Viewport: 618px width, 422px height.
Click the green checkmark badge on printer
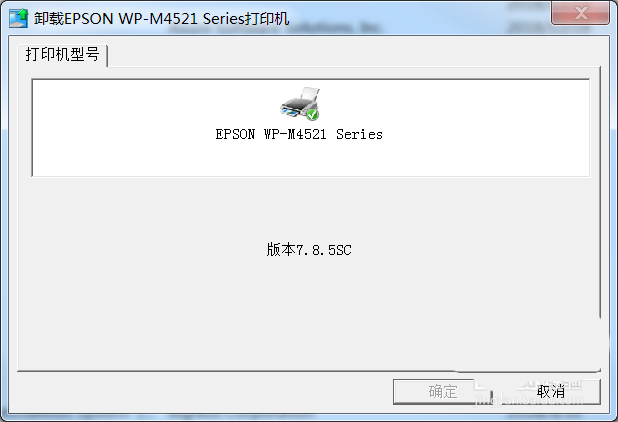312,114
